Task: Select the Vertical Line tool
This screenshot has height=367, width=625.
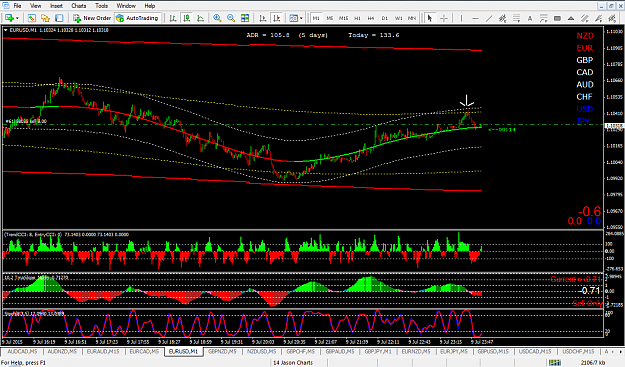Action: (x=461, y=18)
